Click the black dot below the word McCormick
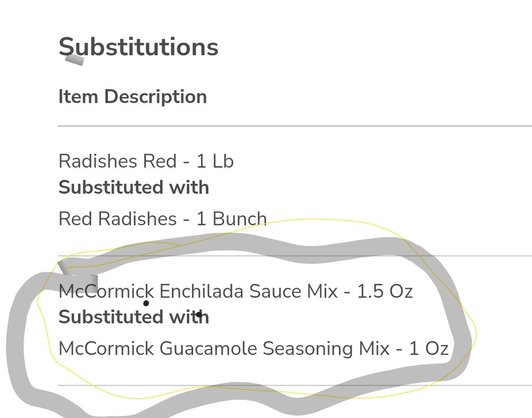The height and width of the screenshot is (418, 532). (146, 304)
